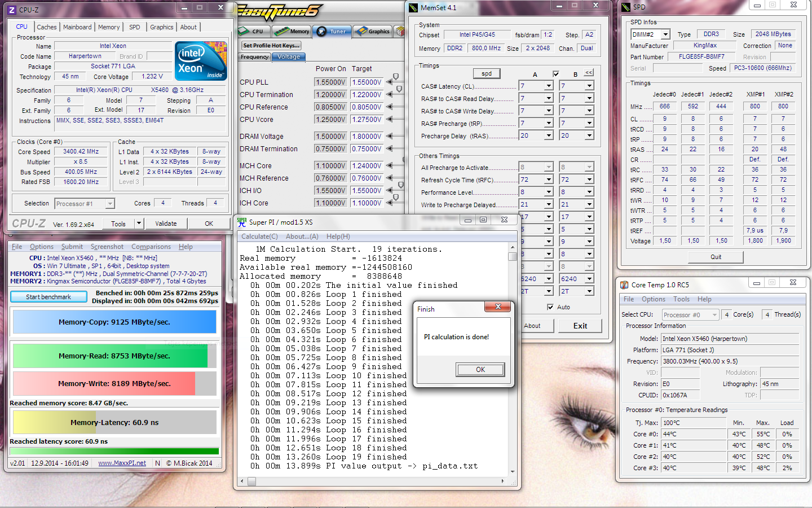Click the left arrow beside ICH Core target

[389, 203]
